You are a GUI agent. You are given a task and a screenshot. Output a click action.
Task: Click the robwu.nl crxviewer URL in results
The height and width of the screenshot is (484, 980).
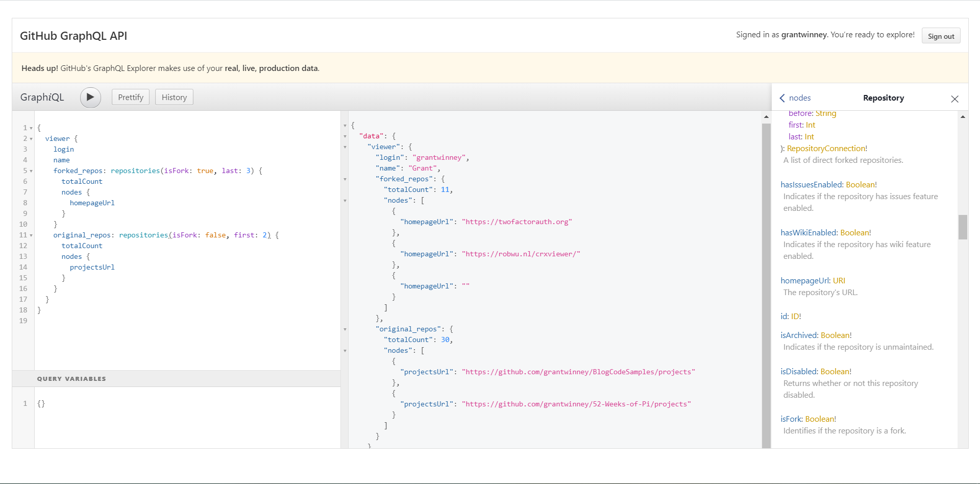[521, 254]
